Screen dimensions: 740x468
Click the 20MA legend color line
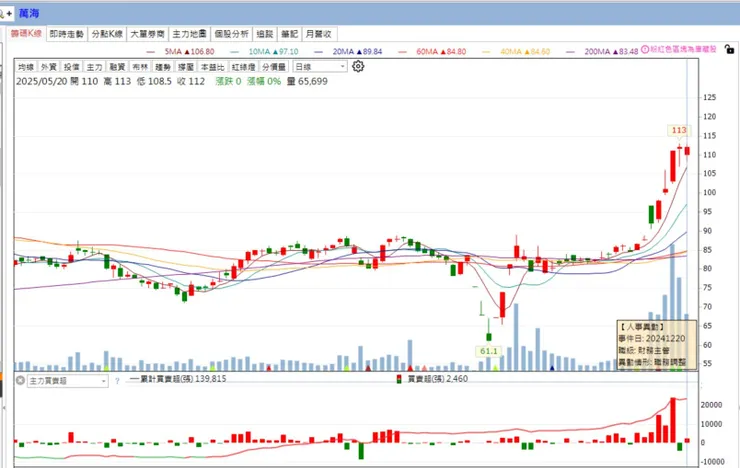(319, 52)
